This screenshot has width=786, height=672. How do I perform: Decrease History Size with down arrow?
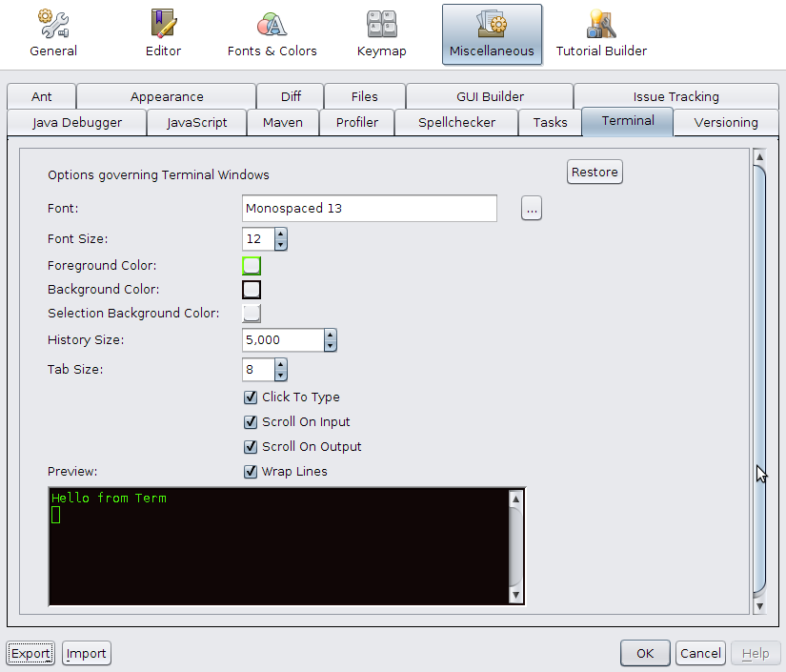click(x=330, y=346)
